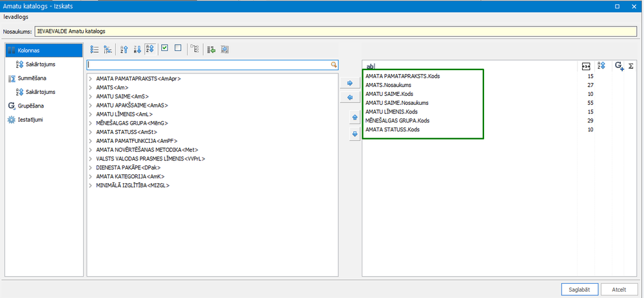Expand the MINIMĀLĀ IZGLĪTĪBA<MIZGL> node

(x=91, y=185)
